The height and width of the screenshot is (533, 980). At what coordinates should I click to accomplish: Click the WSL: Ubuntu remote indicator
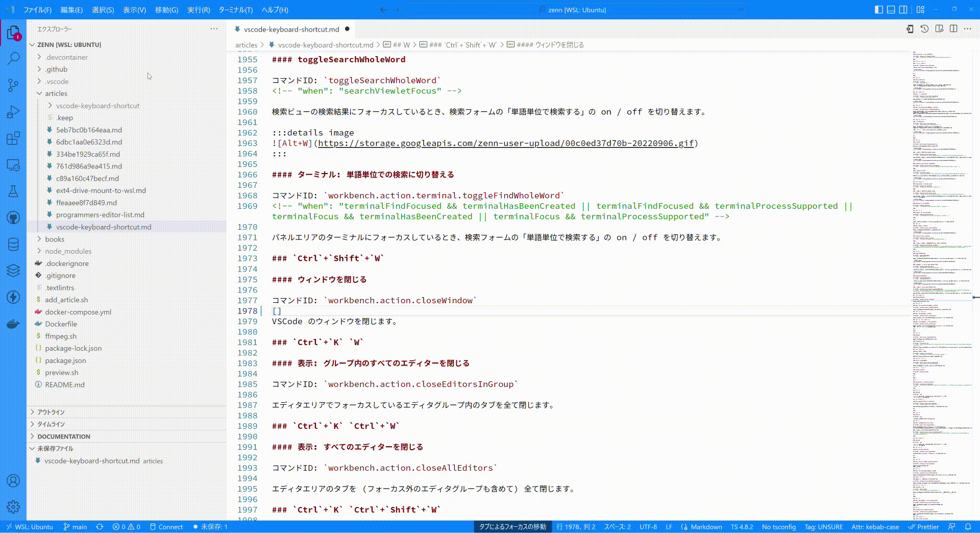click(x=30, y=527)
